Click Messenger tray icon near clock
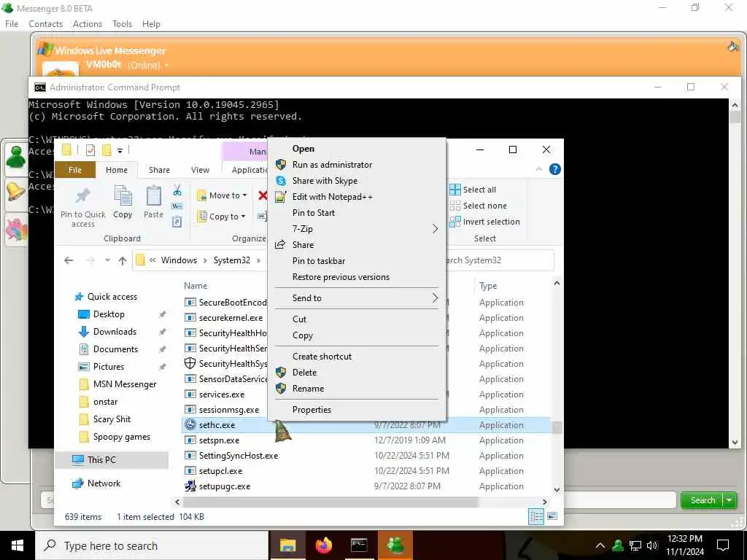The width and height of the screenshot is (747, 560). click(618, 545)
